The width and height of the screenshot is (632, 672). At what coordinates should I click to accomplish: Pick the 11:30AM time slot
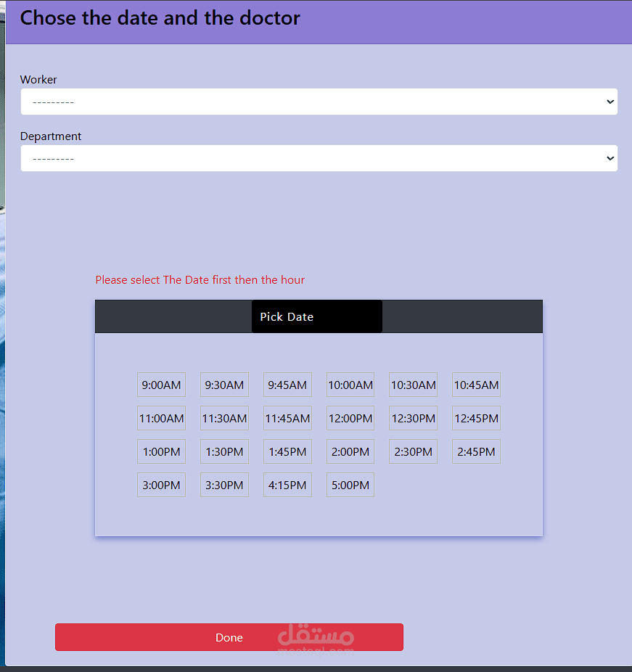(224, 418)
